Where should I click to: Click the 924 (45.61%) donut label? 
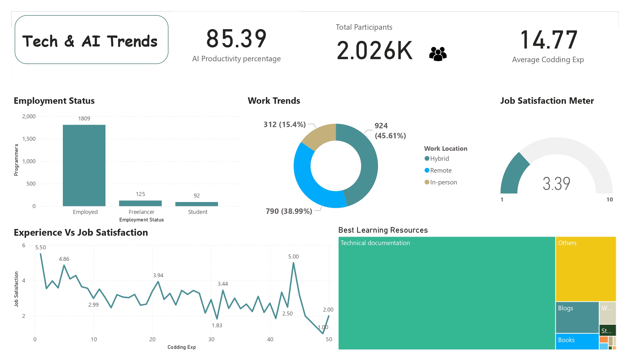click(x=390, y=131)
